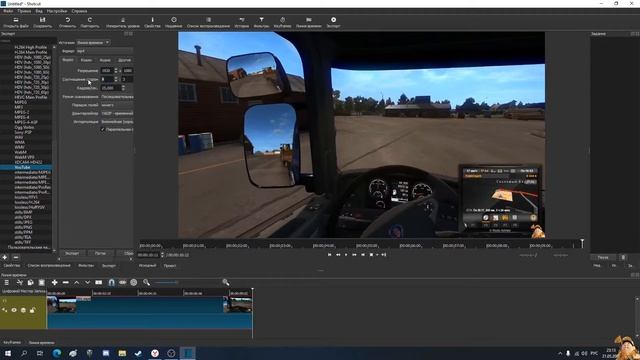Click the Export toolbar icon

pyautogui.click(x=333, y=22)
